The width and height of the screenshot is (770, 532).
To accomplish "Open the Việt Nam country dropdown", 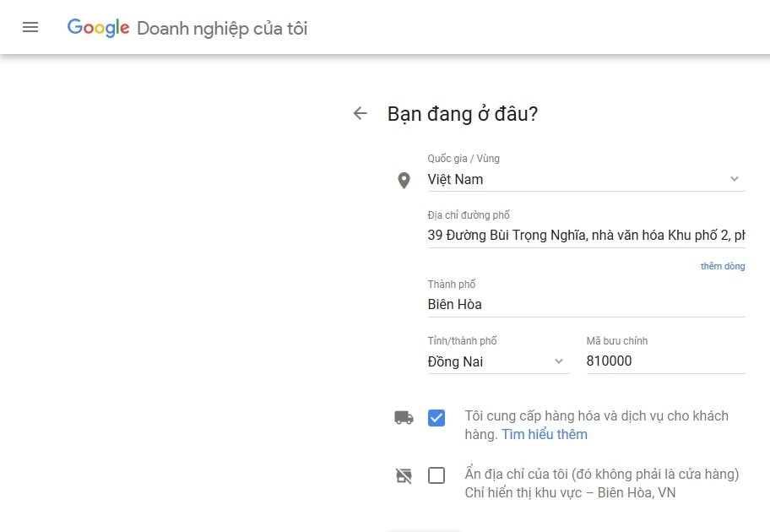I will (586, 179).
